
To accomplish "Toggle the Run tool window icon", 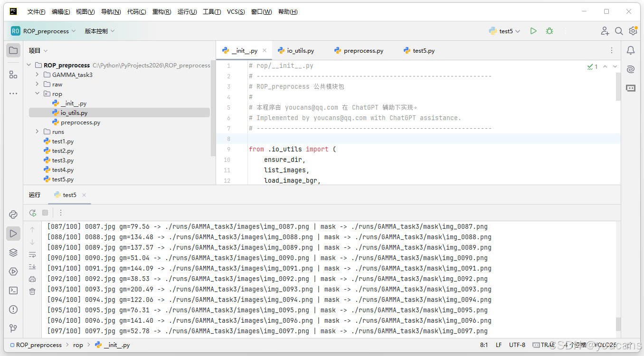I will (x=13, y=234).
